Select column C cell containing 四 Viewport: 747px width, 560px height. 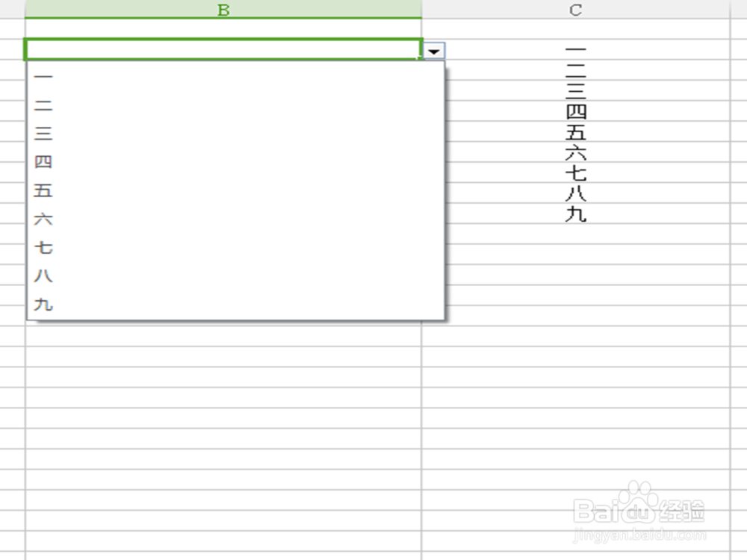(x=575, y=111)
